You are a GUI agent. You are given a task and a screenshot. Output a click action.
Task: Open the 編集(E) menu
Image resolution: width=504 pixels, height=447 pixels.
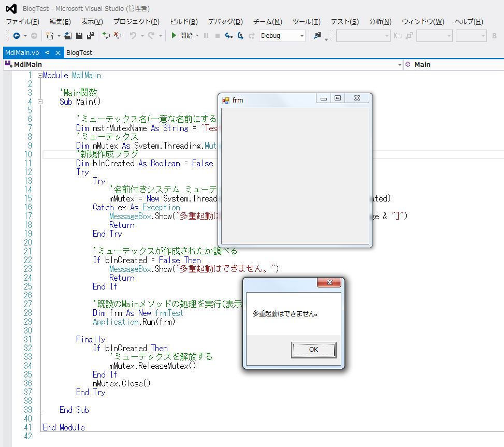[60, 22]
